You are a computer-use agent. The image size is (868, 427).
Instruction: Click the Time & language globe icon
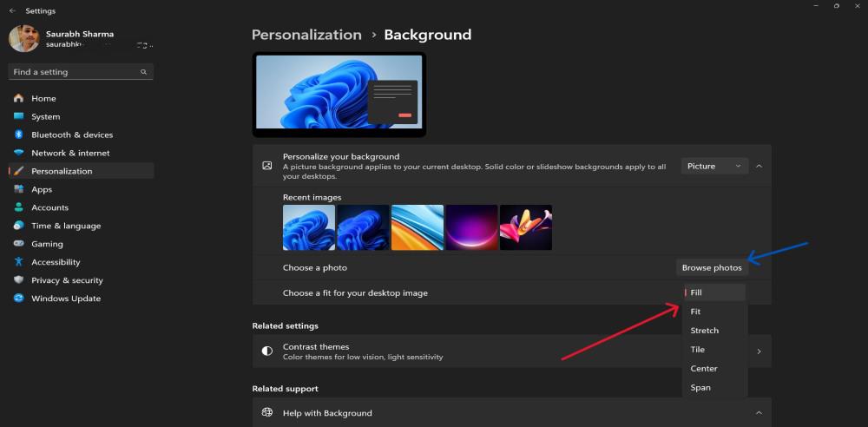[x=19, y=226]
